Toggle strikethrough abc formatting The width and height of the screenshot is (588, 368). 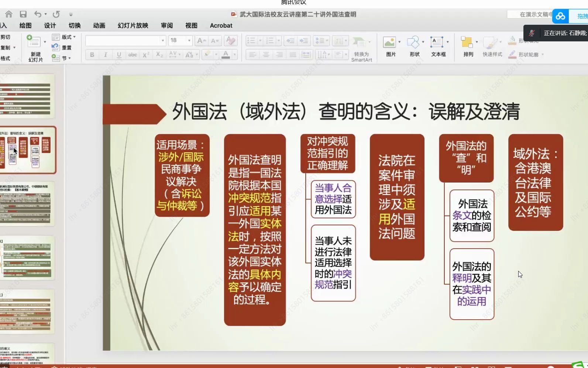click(133, 55)
